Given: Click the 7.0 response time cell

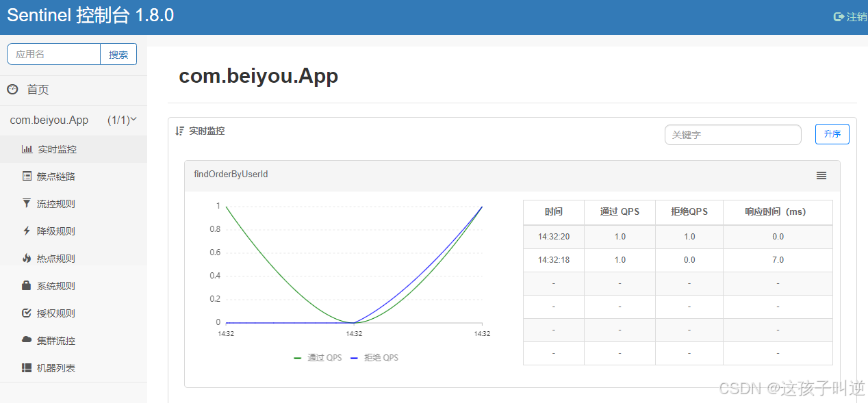Looking at the screenshot, I should [x=778, y=260].
